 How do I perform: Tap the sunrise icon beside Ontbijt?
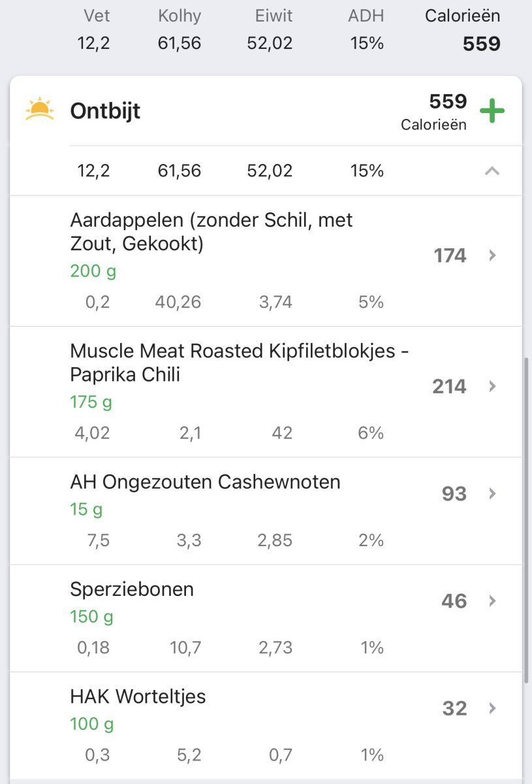click(x=39, y=110)
